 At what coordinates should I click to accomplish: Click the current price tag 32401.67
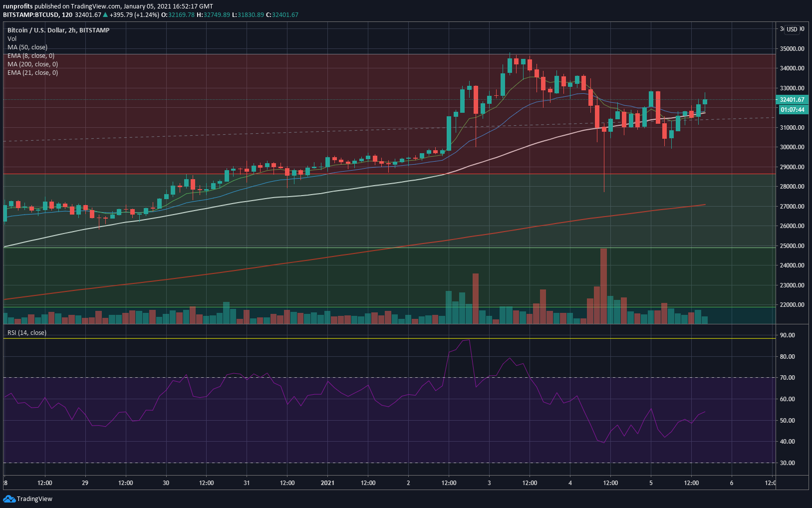pyautogui.click(x=792, y=100)
